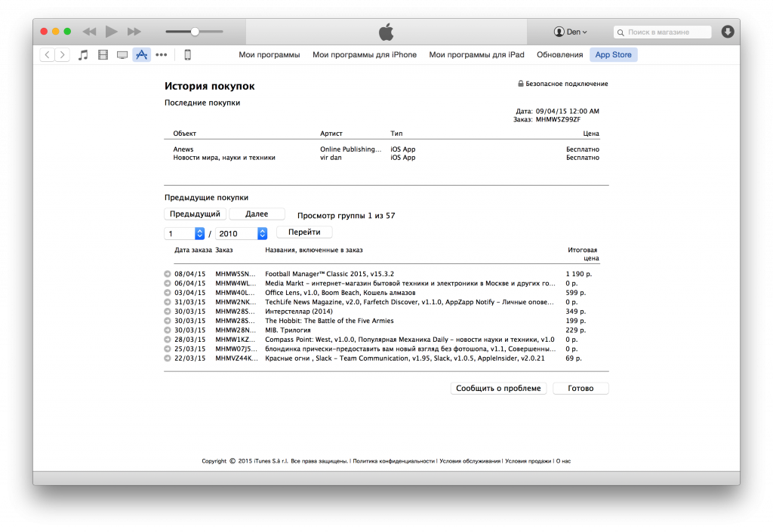Select the Apps library icon
This screenshot has height=532, width=773.
141,54
